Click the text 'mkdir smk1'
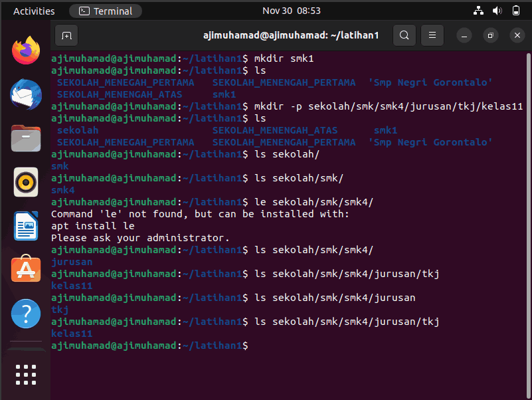The image size is (532, 400). coord(284,58)
